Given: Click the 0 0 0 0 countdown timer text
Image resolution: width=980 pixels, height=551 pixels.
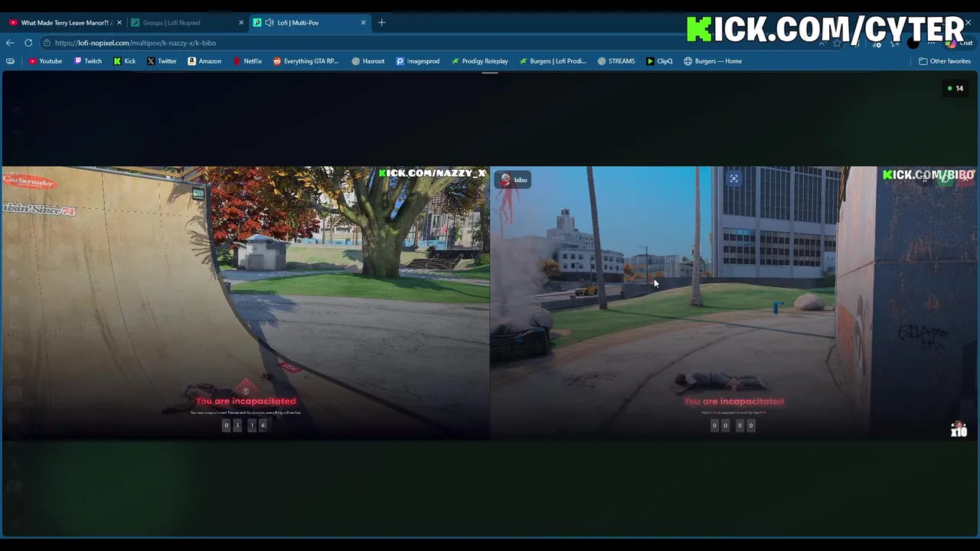Looking at the screenshot, I should tap(733, 425).
